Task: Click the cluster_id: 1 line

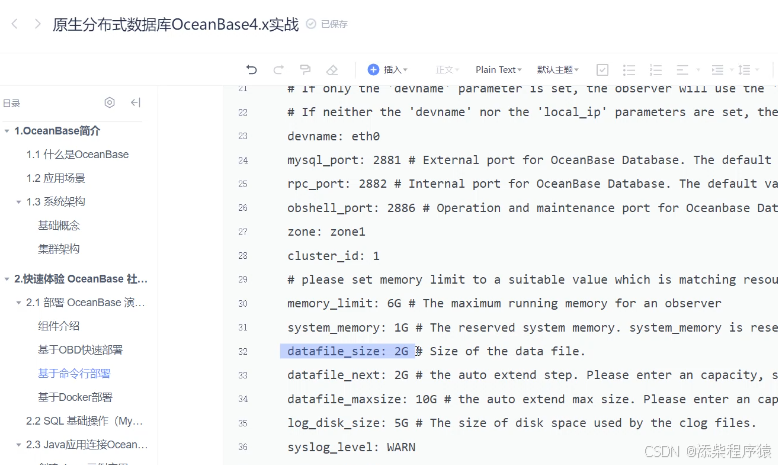Action: 333,256
